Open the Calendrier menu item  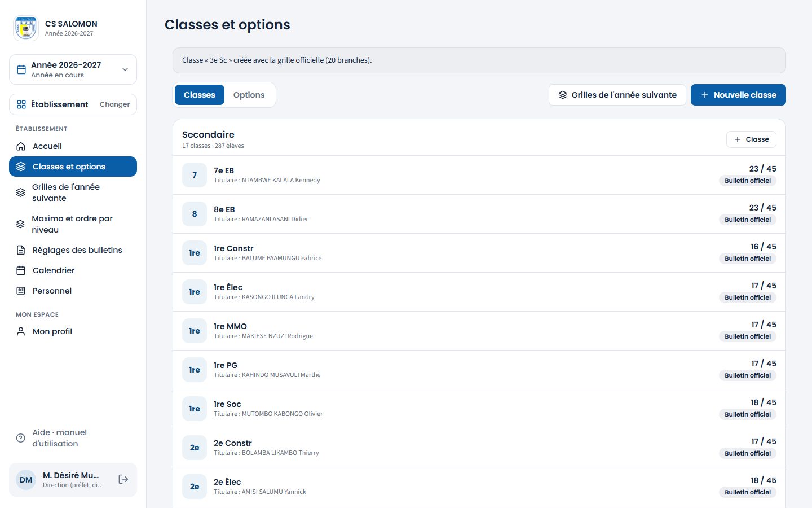(x=73, y=270)
